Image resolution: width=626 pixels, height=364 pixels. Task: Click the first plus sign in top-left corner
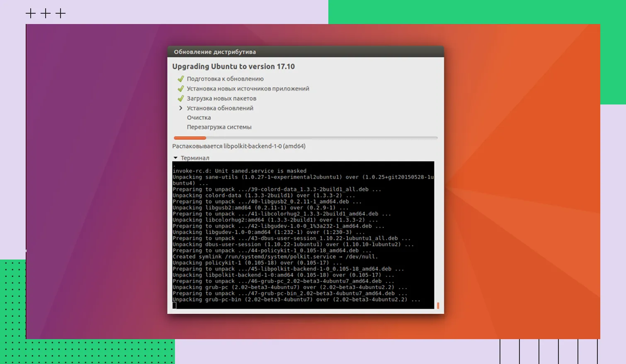coord(31,14)
